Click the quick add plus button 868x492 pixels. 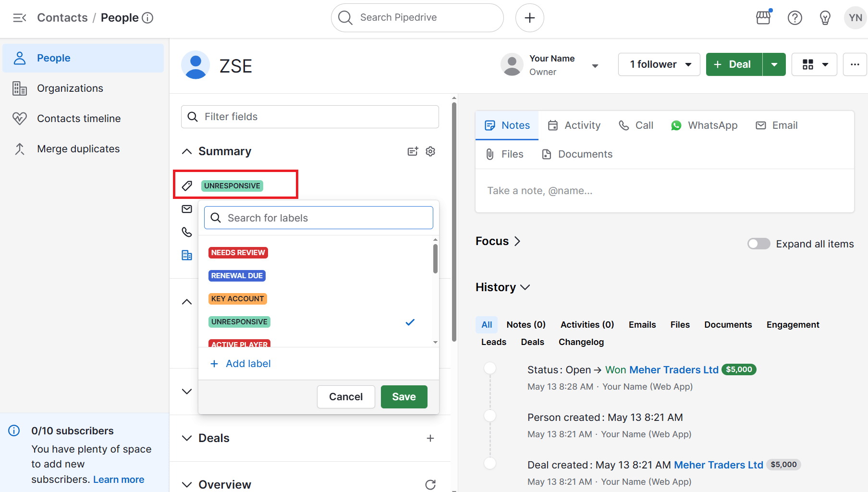point(529,18)
